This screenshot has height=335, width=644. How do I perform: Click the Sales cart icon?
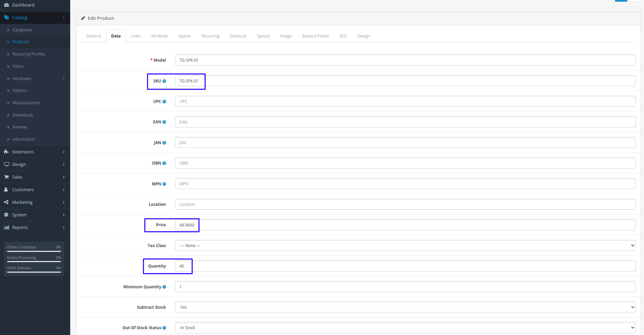click(x=6, y=177)
